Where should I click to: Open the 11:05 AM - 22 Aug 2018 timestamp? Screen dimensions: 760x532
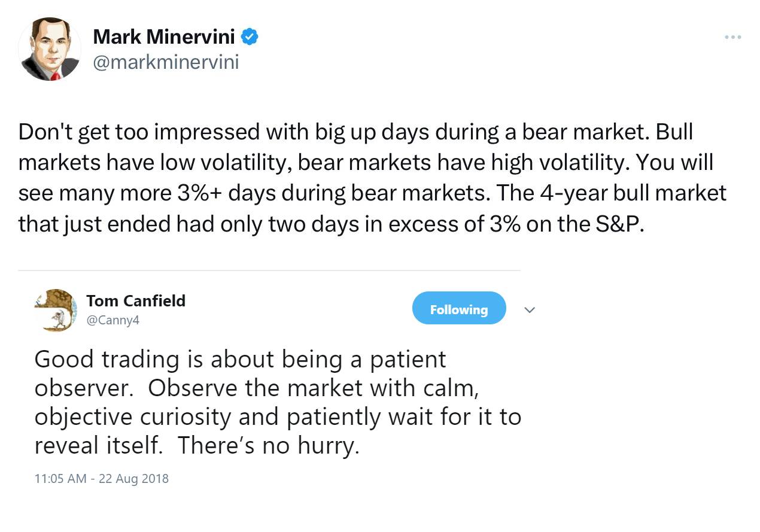[x=102, y=479]
